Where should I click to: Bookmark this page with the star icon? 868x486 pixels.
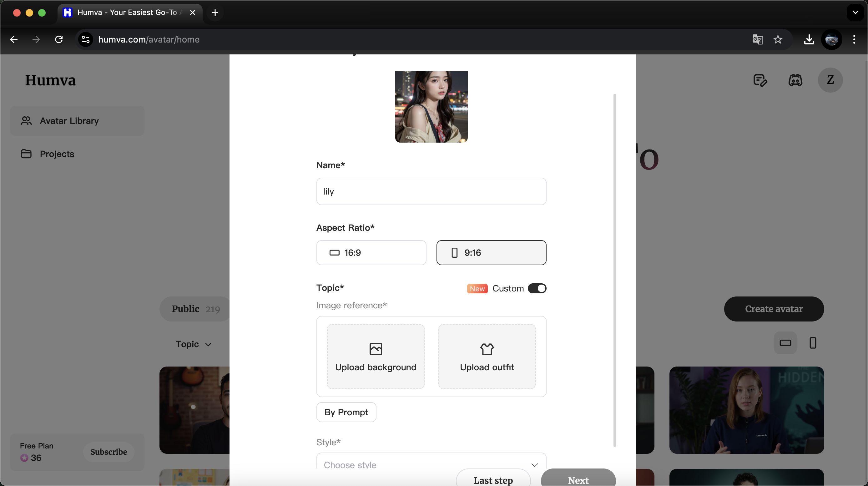pyautogui.click(x=778, y=39)
